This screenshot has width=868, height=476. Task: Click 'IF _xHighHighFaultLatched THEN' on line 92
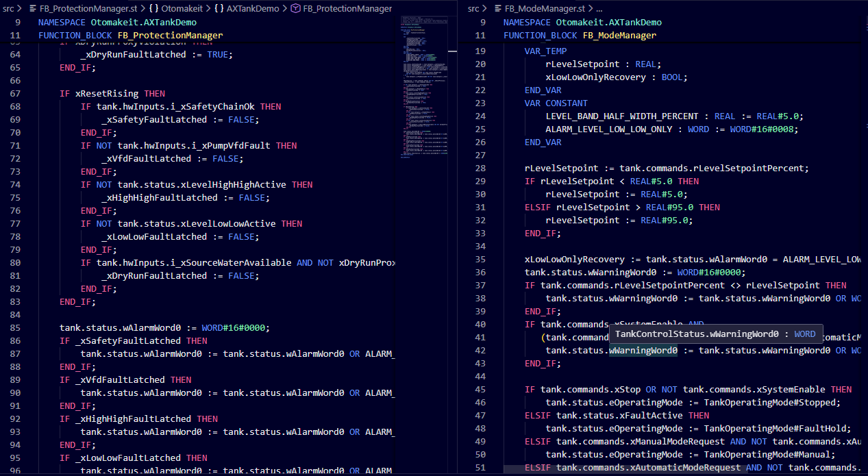point(138,418)
